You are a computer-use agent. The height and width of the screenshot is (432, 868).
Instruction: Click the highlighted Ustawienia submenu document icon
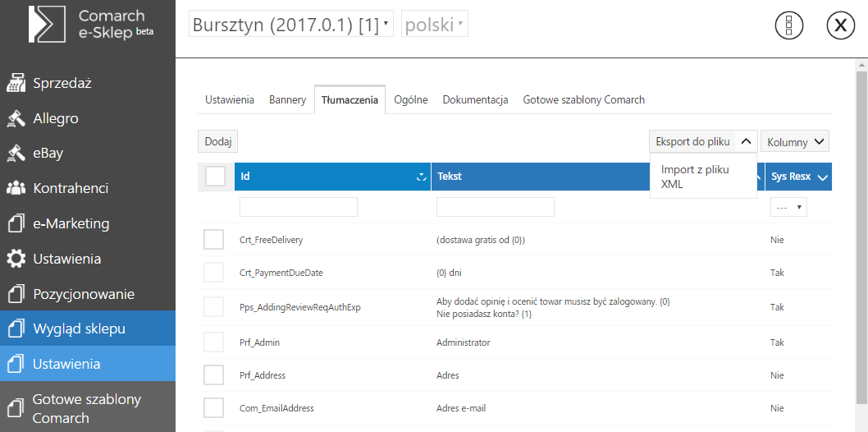(x=16, y=364)
